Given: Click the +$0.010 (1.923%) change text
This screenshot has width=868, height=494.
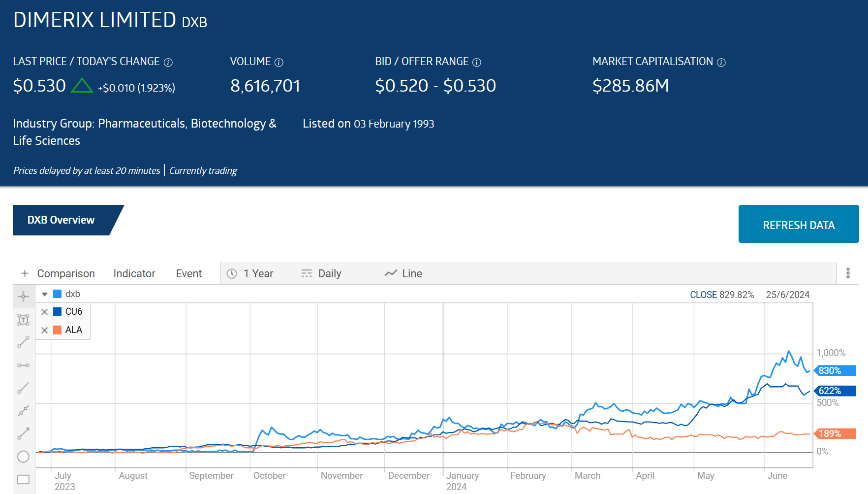Looking at the screenshot, I should point(136,88).
